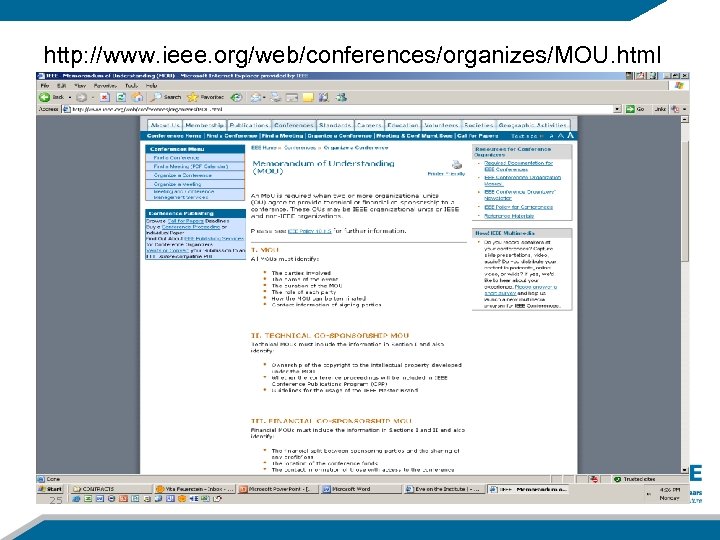Expand the Mail options dropdown arrow
Screen dimensions: 720x540
click(x=264, y=97)
